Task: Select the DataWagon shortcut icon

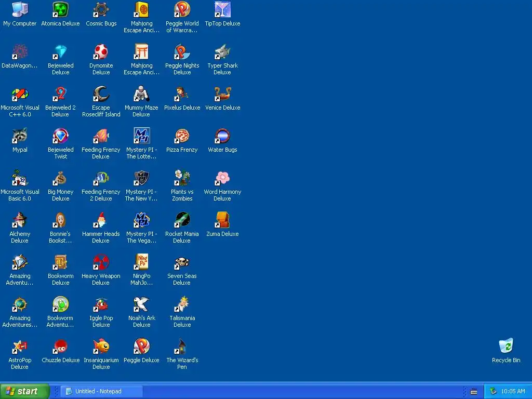Action: (20, 51)
